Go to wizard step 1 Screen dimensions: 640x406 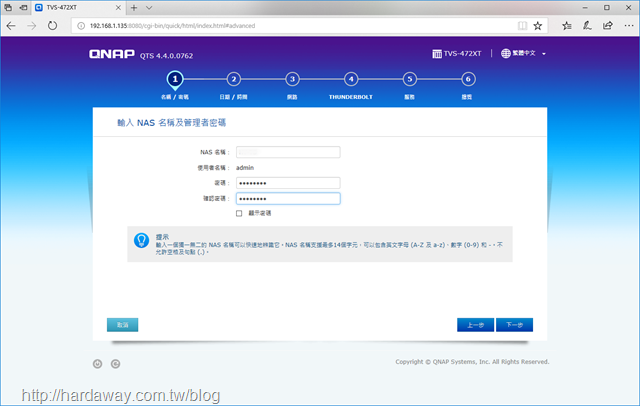tap(175, 79)
